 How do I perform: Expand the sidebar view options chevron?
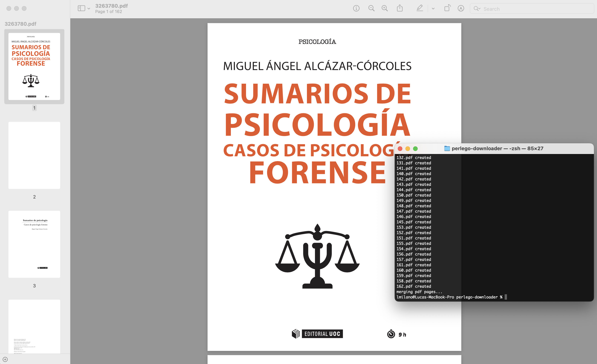[89, 9]
